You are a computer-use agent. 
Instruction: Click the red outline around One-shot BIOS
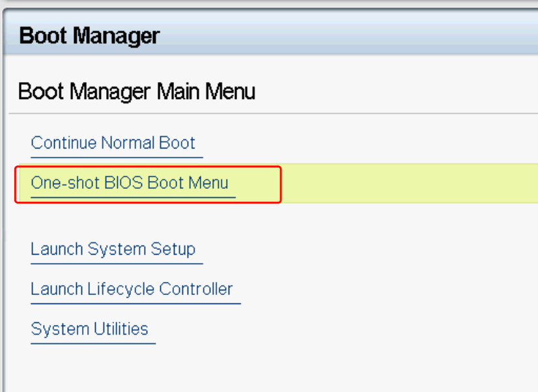point(280,184)
